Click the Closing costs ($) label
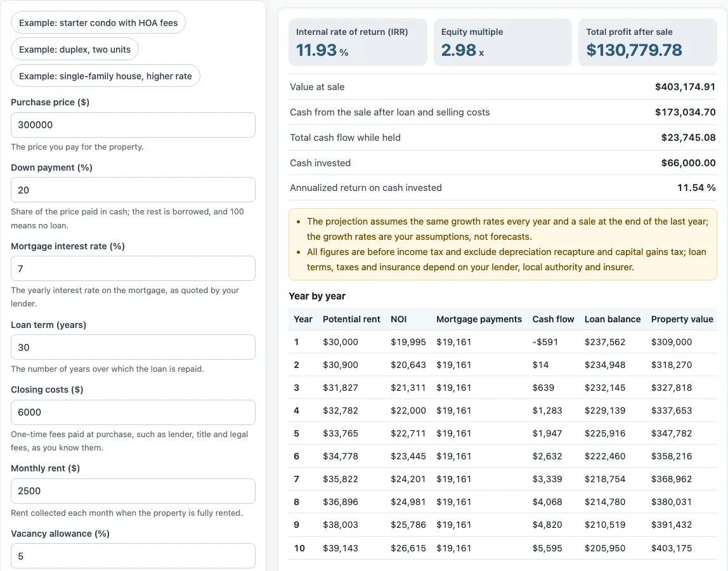 (x=47, y=390)
